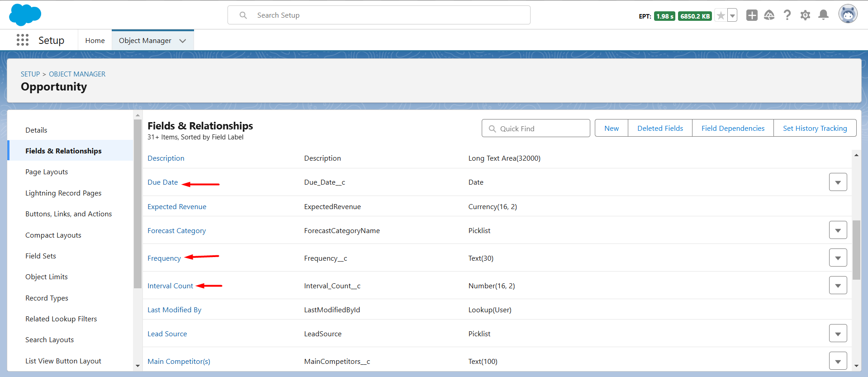The width and height of the screenshot is (868, 377).
Task: Click the EPT 1.98 s badge
Action: (x=664, y=16)
